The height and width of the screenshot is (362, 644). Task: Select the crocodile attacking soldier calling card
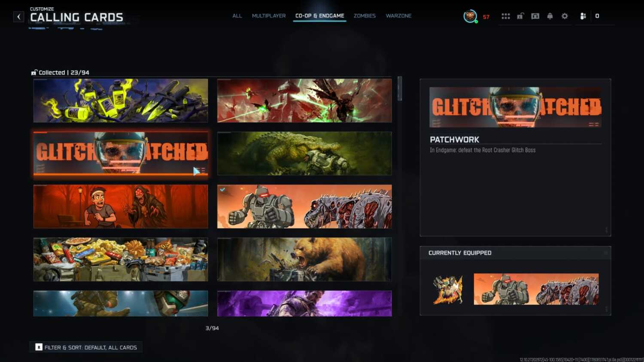click(304, 154)
